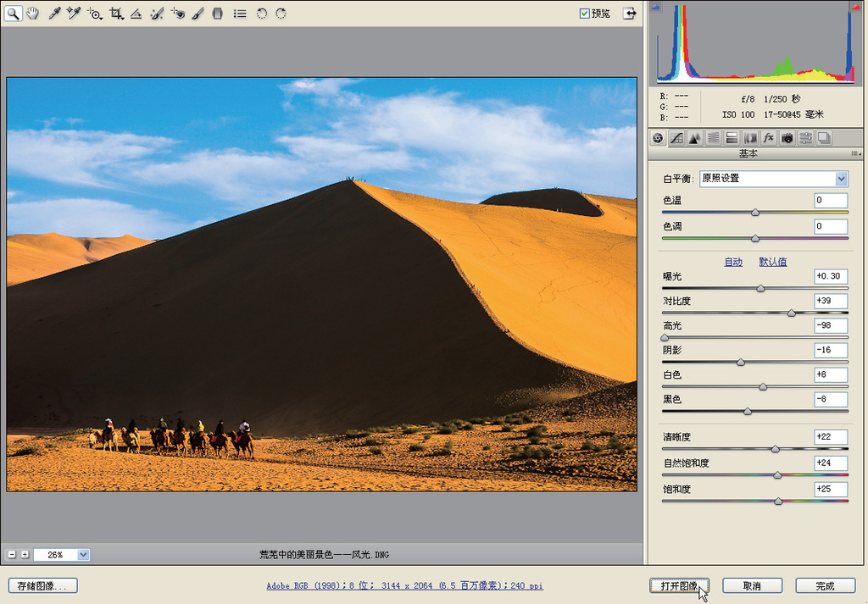This screenshot has height=604, width=868.
Task: Click the desert dune image preview
Action: 321,285
